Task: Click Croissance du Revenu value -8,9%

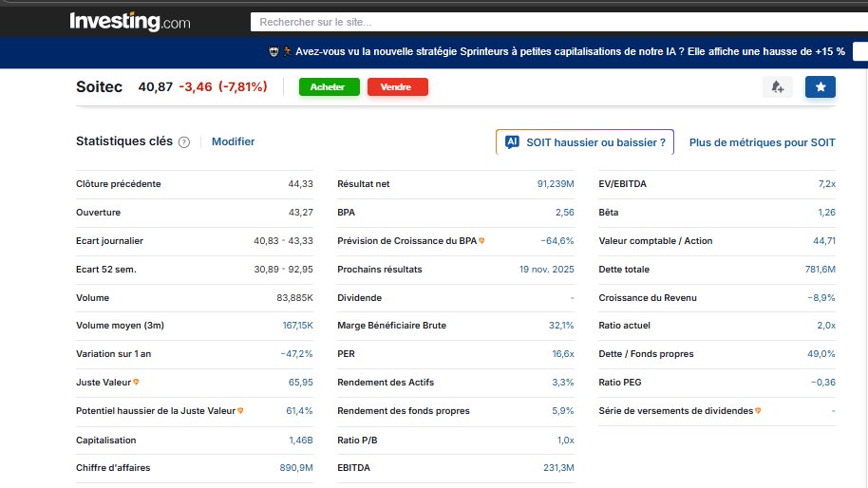Action: pyautogui.click(x=821, y=297)
